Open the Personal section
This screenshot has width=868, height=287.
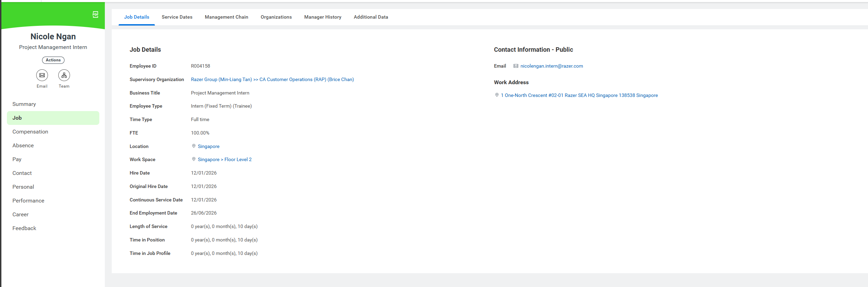53,187
